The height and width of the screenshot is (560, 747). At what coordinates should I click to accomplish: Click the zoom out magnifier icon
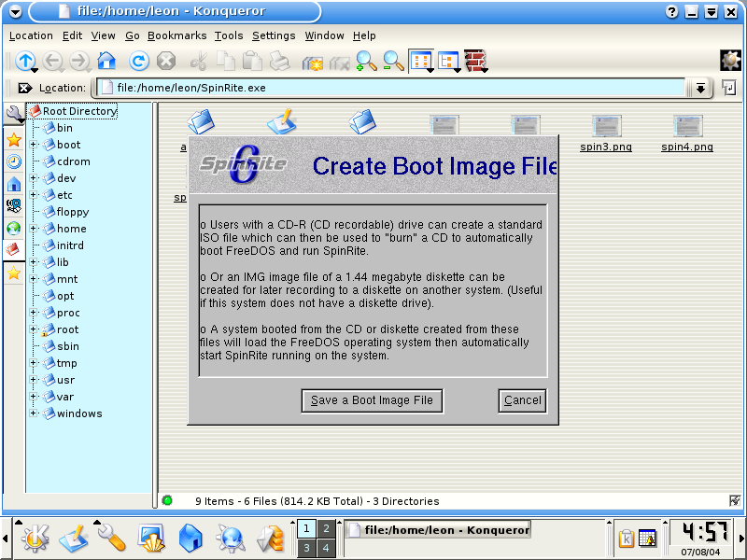pyautogui.click(x=393, y=62)
